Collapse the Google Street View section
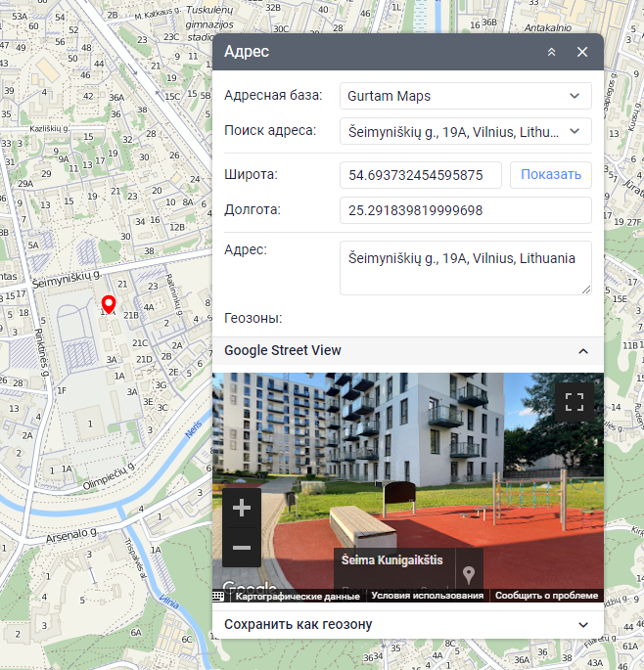The image size is (644, 670). click(583, 350)
